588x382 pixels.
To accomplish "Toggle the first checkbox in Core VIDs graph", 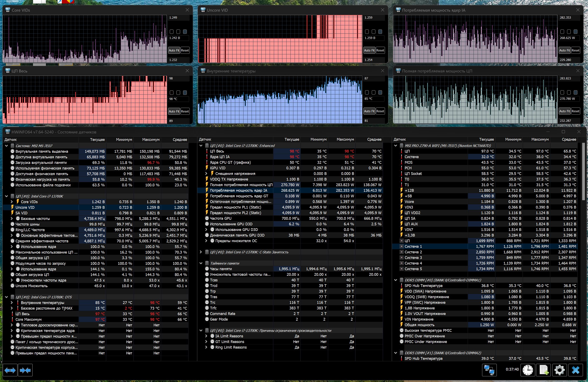I will coord(172,32).
